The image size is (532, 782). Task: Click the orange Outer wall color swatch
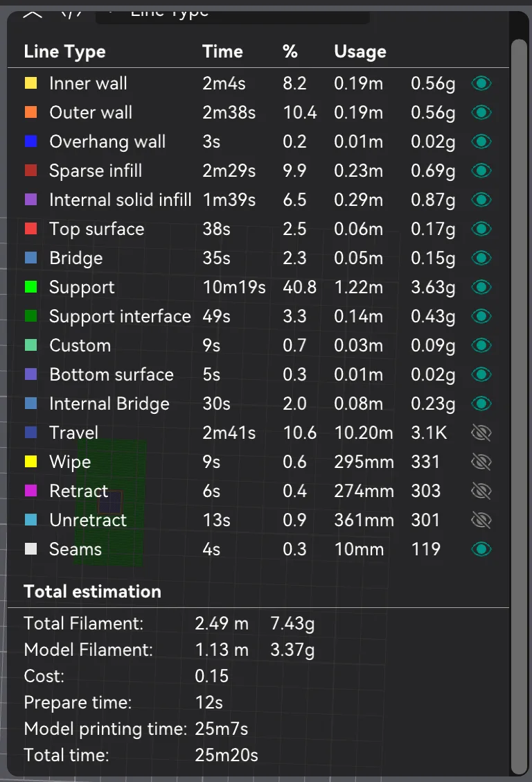(31, 112)
